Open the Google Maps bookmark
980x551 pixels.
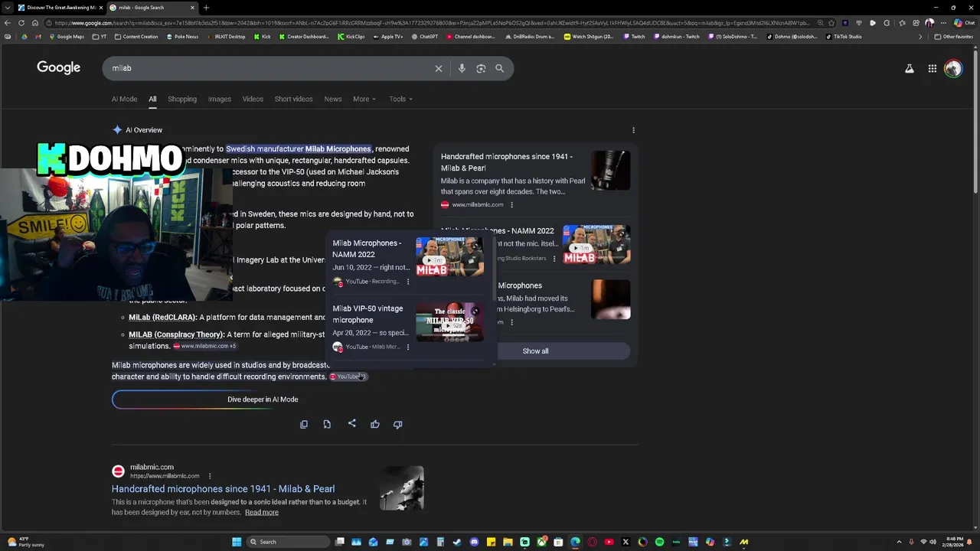[67, 37]
